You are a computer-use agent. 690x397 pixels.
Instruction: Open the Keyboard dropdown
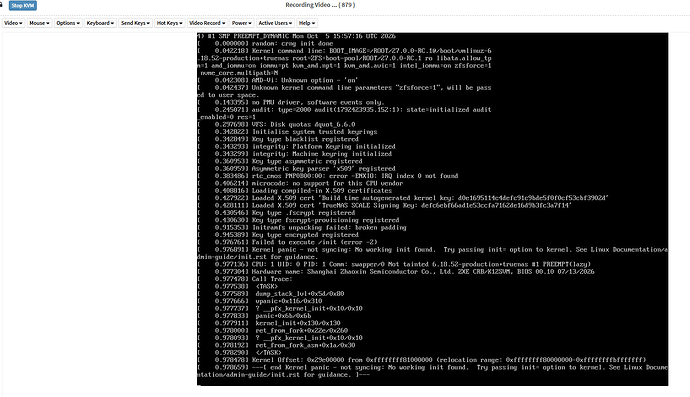pyautogui.click(x=100, y=23)
